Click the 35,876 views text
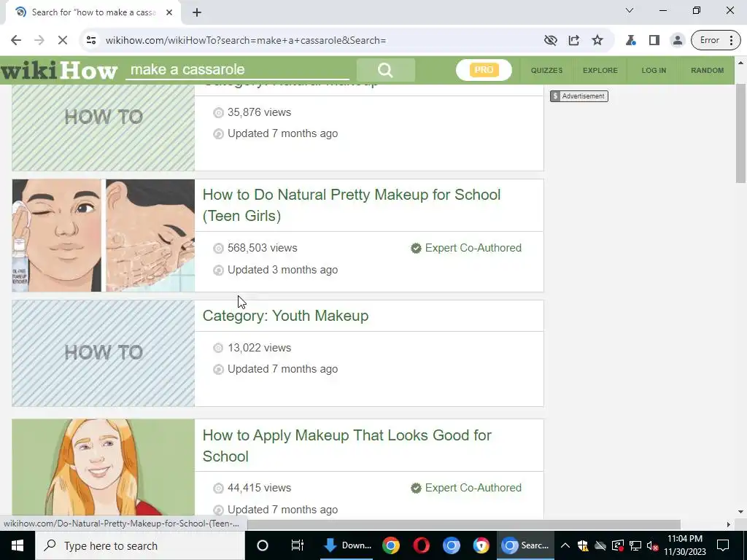The width and height of the screenshot is (747, 560). [259, 112]
